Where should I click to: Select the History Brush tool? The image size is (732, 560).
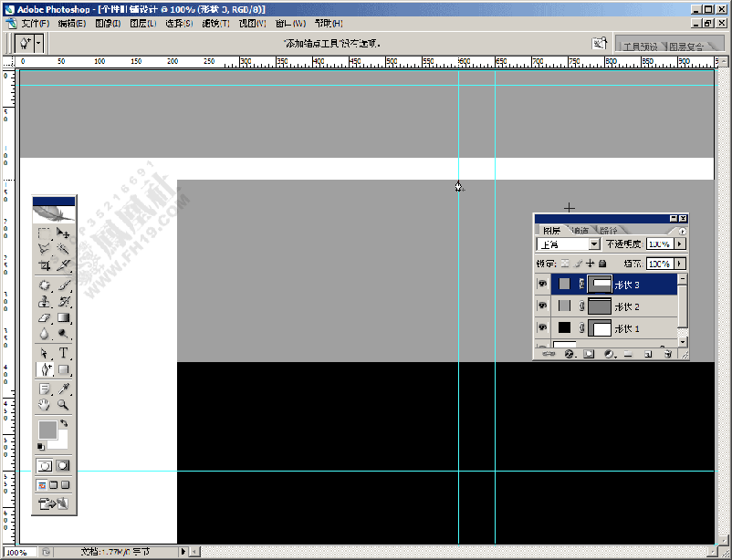(63, 302)
